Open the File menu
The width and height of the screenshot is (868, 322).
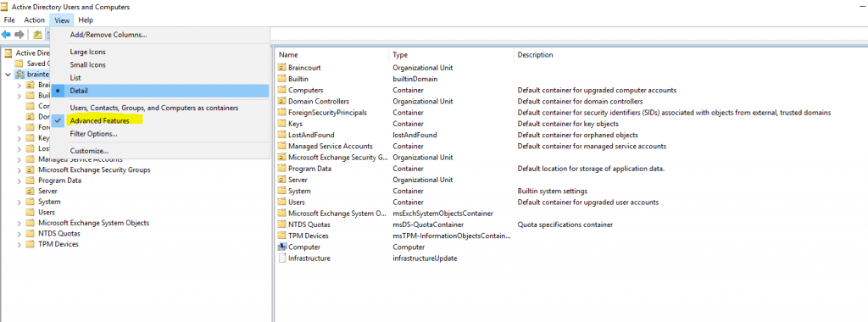click(x=9, y=20)
